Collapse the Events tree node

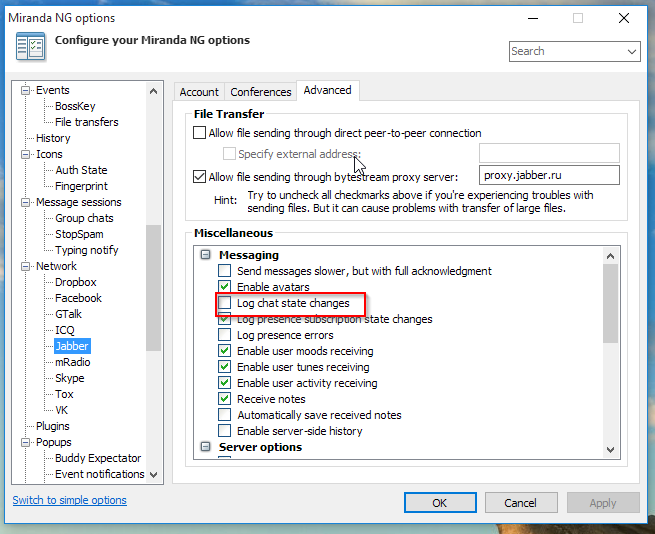coord(25,90)
